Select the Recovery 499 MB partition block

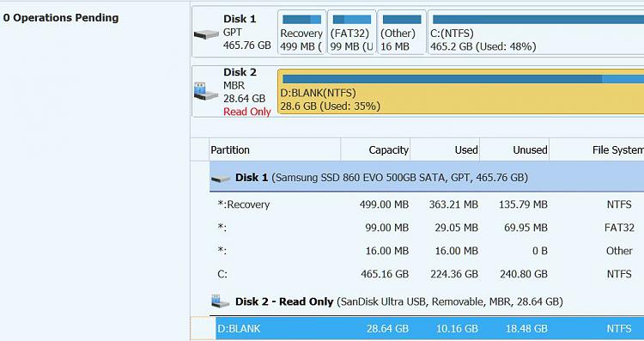[x=302, y=32]
